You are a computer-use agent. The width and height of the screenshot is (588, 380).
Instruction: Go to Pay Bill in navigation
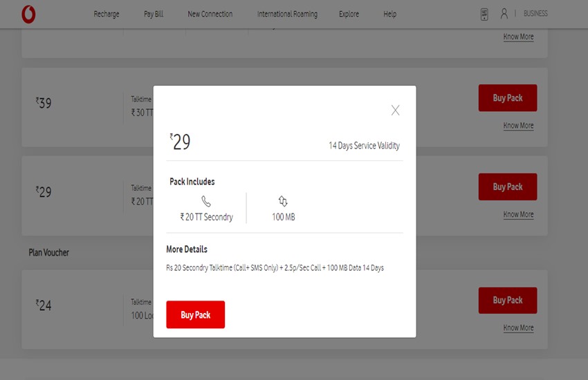pyautogui.click(x=154, y=14)
